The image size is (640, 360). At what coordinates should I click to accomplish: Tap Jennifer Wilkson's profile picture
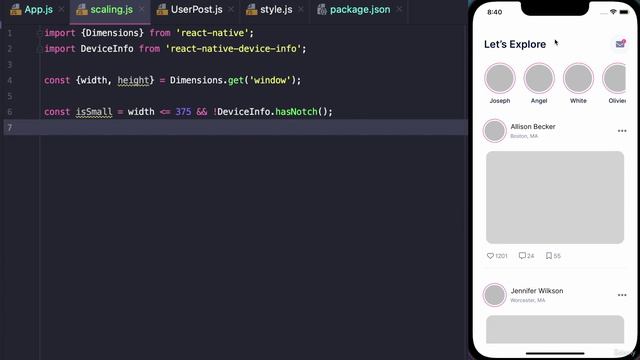point(495,295)
